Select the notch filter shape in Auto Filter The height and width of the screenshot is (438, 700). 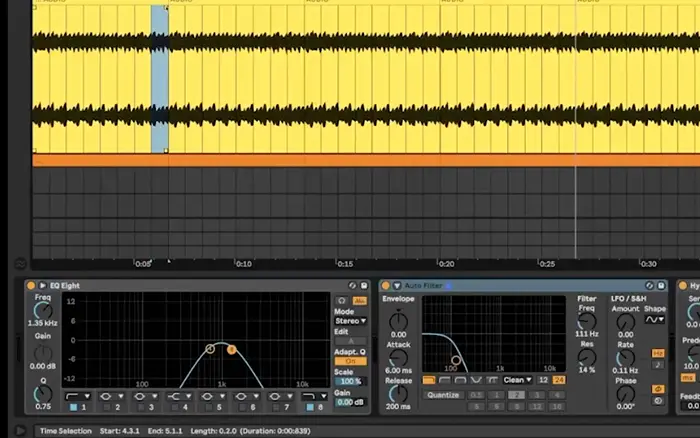click(477, 380)
